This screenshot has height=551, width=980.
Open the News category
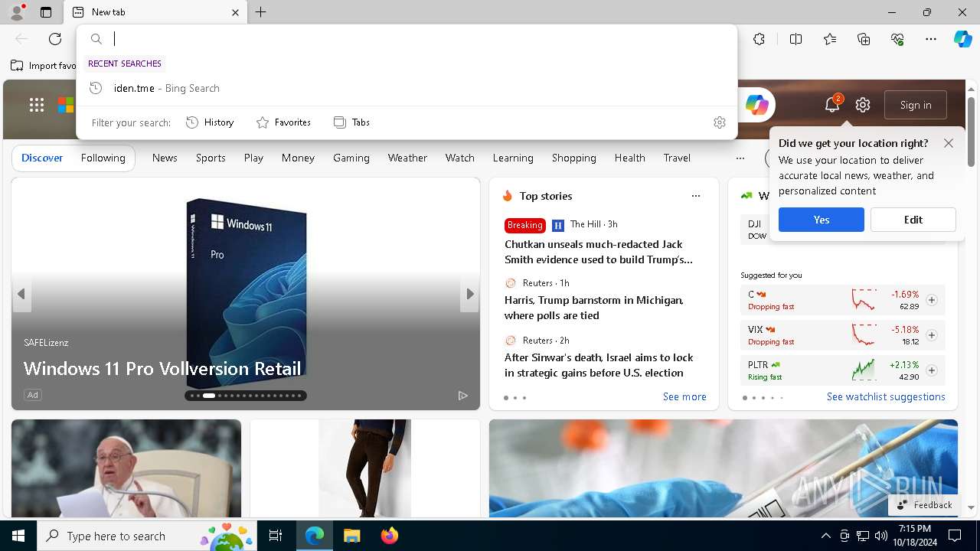click(165, 158)
